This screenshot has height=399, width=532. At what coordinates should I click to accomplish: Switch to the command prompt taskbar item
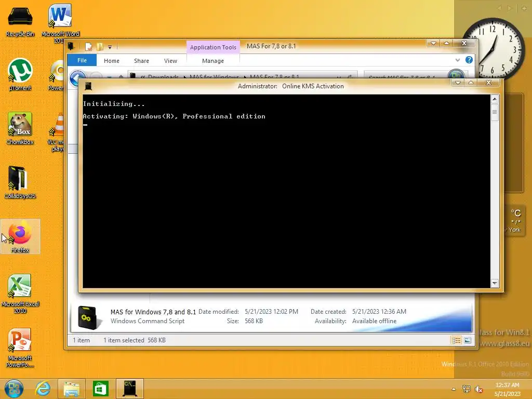[129, 389]
